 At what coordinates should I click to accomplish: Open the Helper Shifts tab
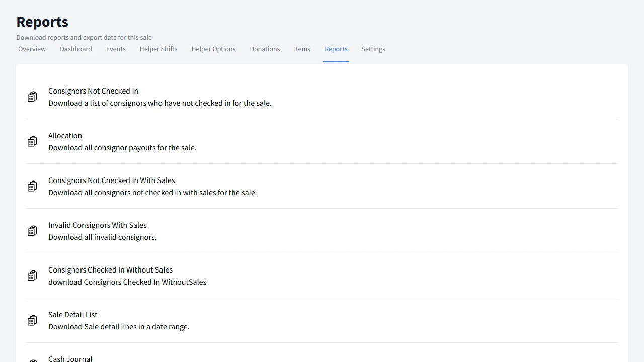158,49
